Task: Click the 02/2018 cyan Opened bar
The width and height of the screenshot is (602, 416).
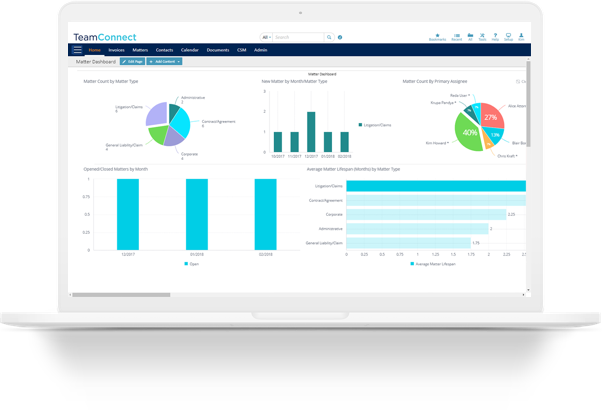Action: 266,215
